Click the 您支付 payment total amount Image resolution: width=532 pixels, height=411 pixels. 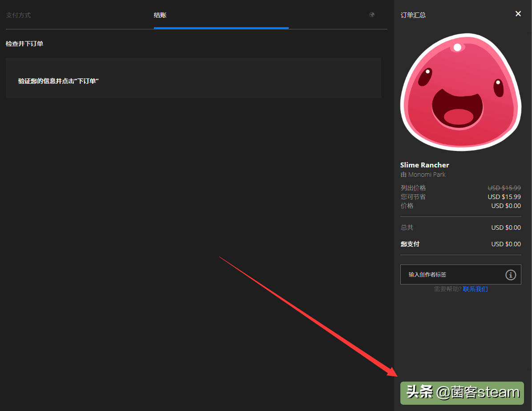(x=506, y=244)
